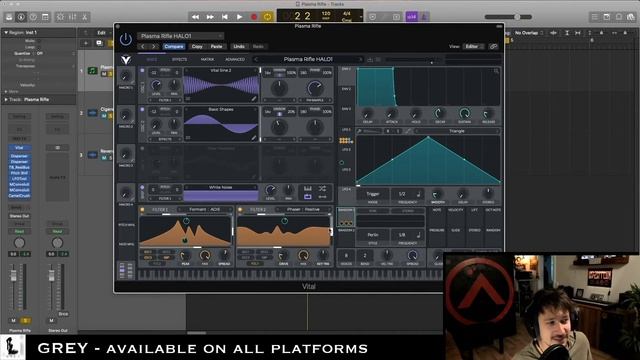Enable or disable Filter 1
This screenshot has height=360, width=640.
point(142,210)
